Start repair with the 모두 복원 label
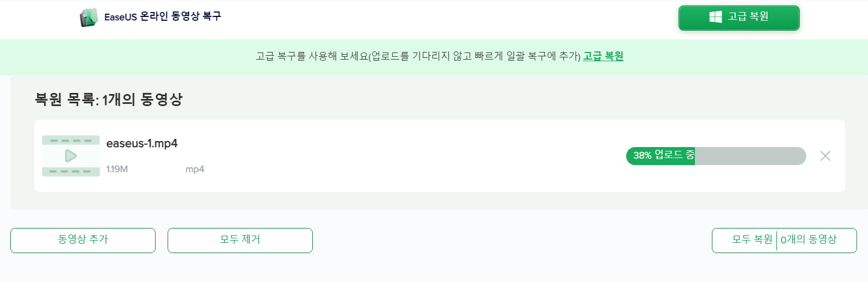The width and height of the screenshot is (868, 281). pyautogui.click(x=752, y=240)
